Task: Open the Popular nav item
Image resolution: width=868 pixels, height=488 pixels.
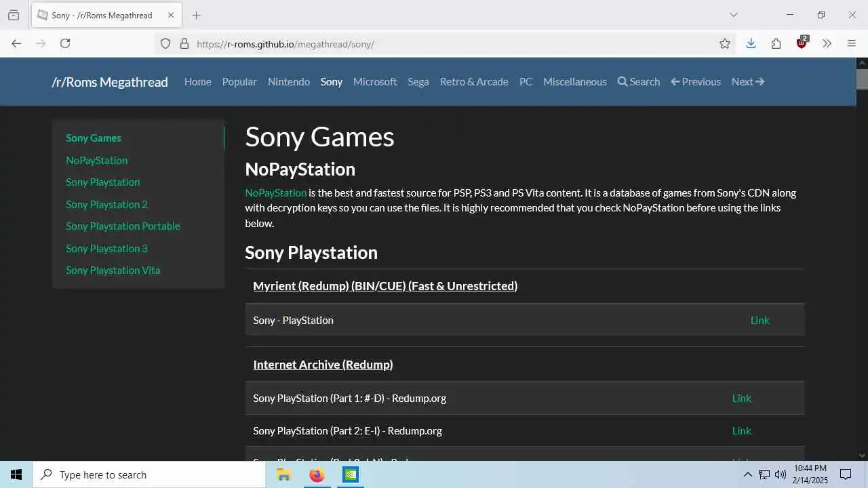Action: coord(239,81)
